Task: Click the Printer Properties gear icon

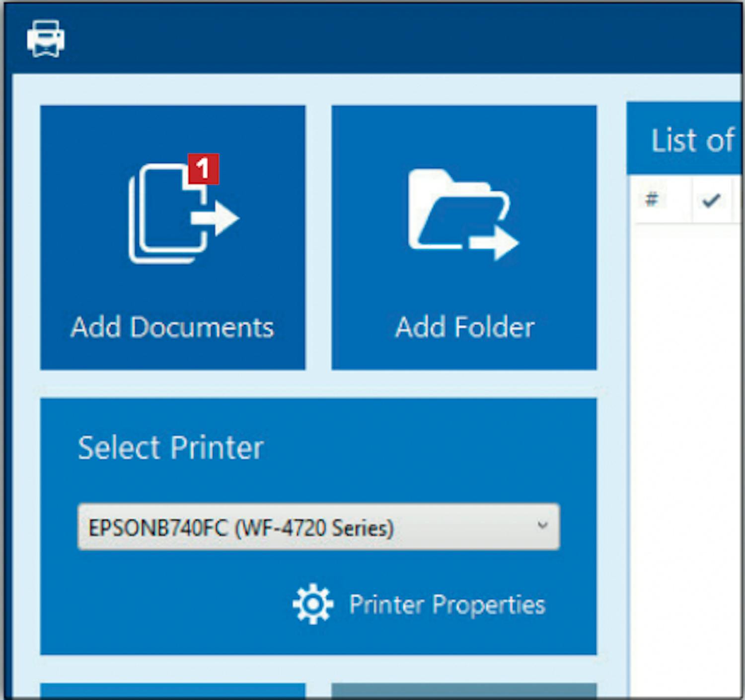Action: (x=312, y=604)
